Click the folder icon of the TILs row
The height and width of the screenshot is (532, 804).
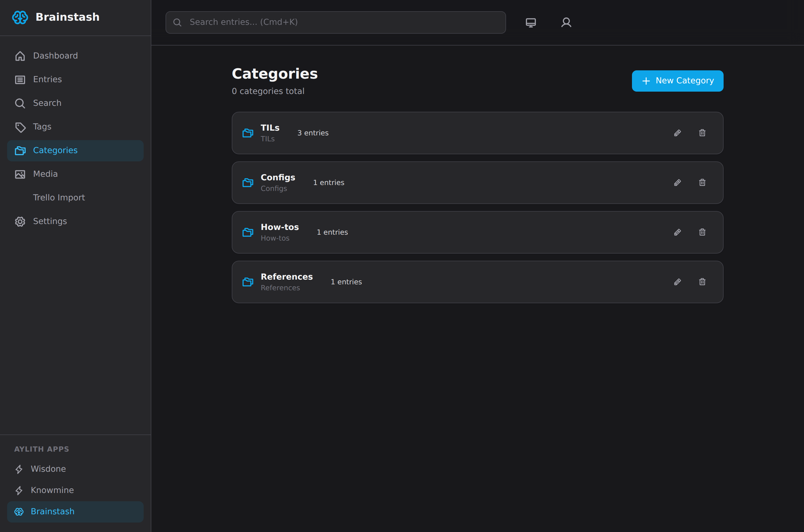tap(248, 133)
